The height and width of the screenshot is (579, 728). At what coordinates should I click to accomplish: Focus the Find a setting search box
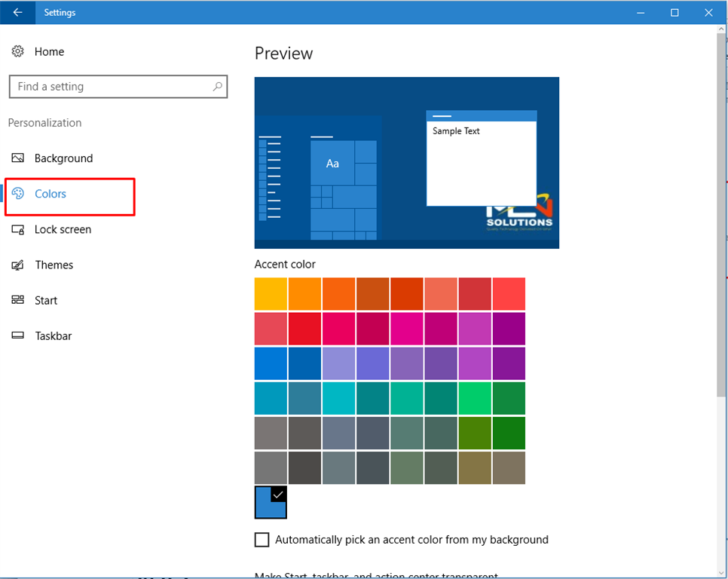pos(118,87)
